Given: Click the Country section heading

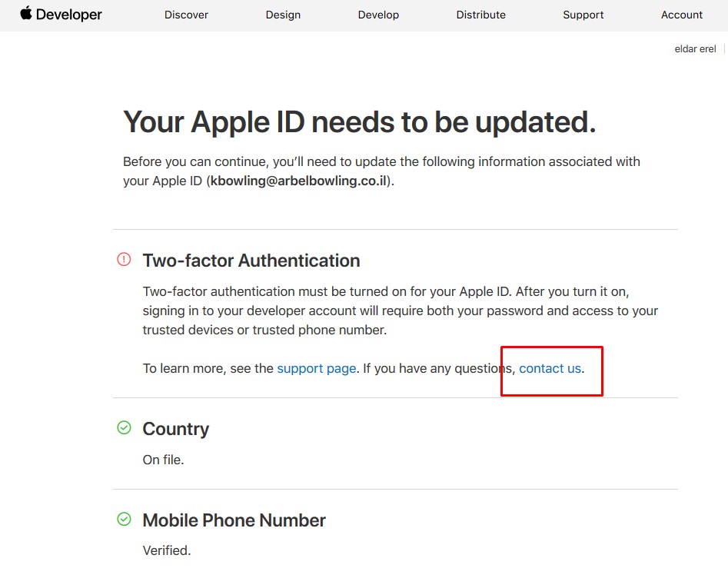Looking at the screenshot, I should (x=175, y=429).
